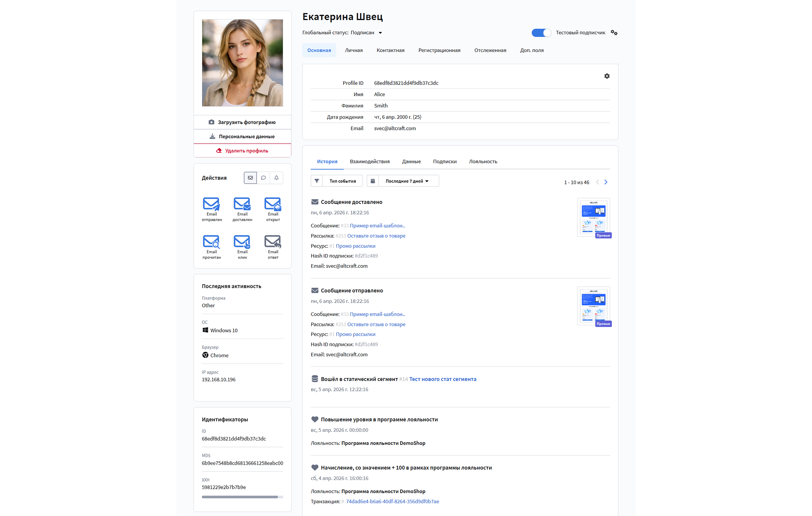Open Пример email-шаблон link in delivered event
Viewport: 812px width, 516px height.
[377, 226]
